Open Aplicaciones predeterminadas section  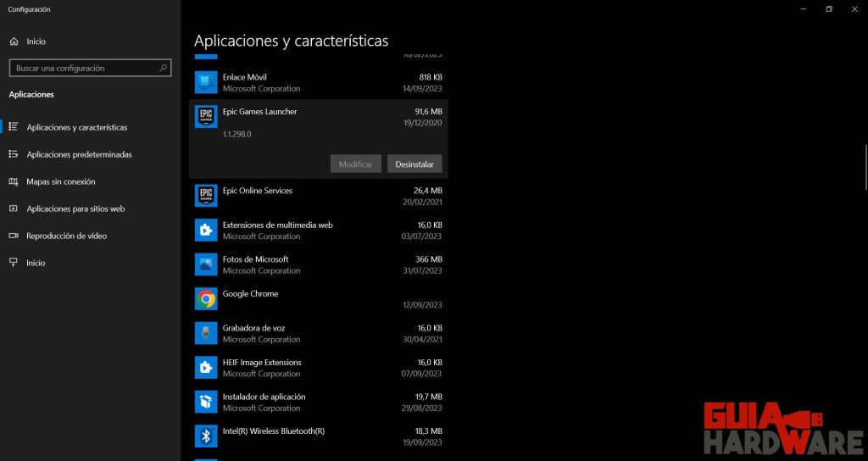tap(90, 154)
